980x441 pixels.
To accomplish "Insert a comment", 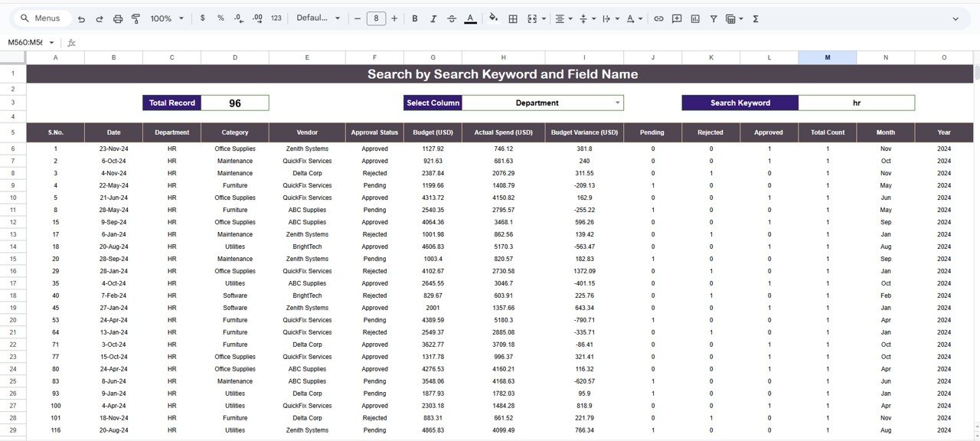I will pos(676,18).
